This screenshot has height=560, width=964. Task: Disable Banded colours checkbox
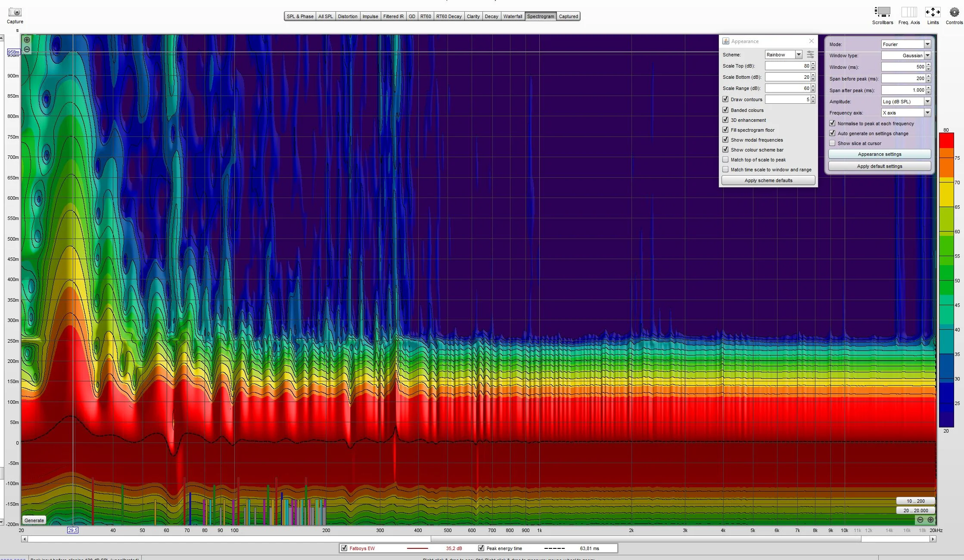726,110
